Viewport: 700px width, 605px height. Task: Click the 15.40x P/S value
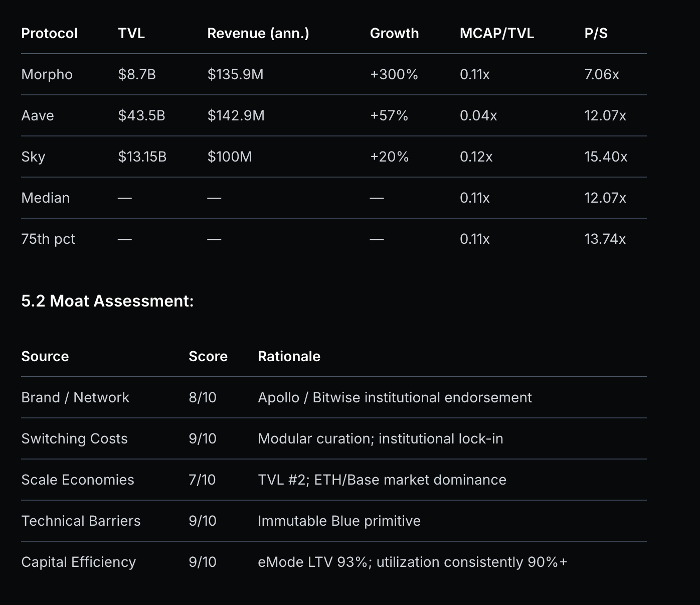605,157
